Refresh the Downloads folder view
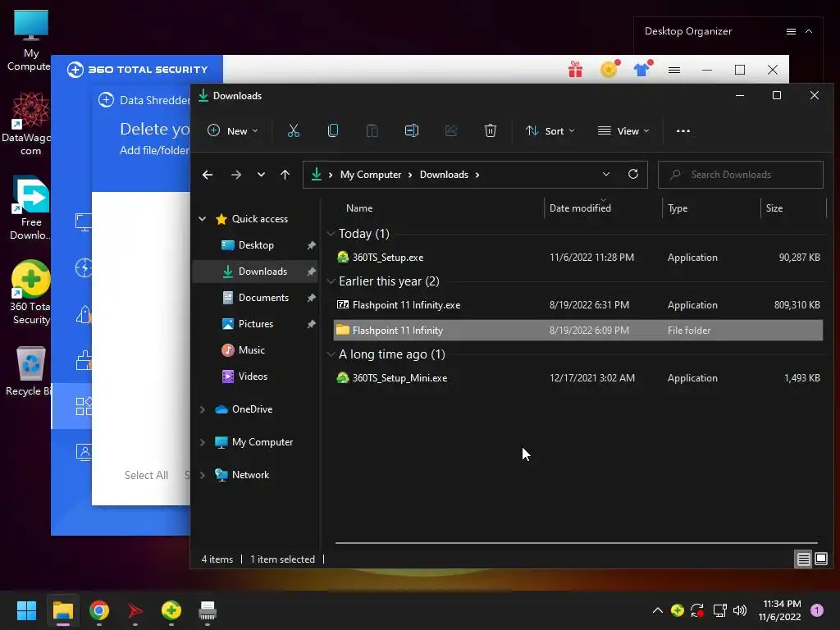The height and width of the screenshot is (630, 840). [633, 174]
